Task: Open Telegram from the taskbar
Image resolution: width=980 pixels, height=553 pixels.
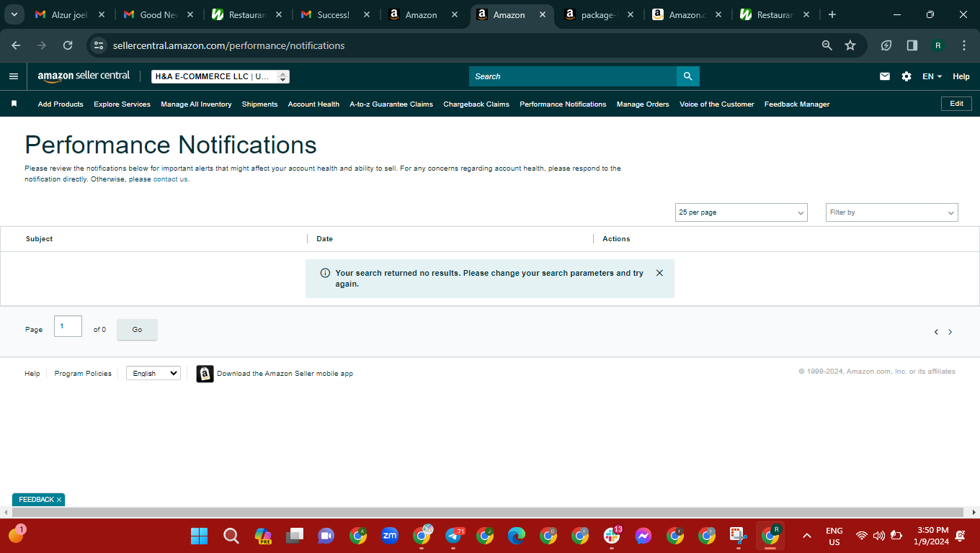Action: click(453, 536)
